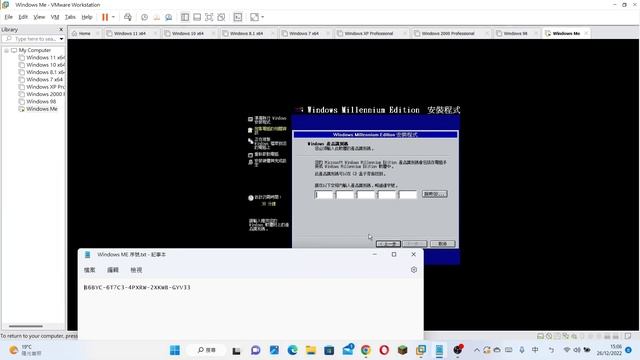
Task: Select Windows 7 x64 in the library
Action: tap(40, 80)
